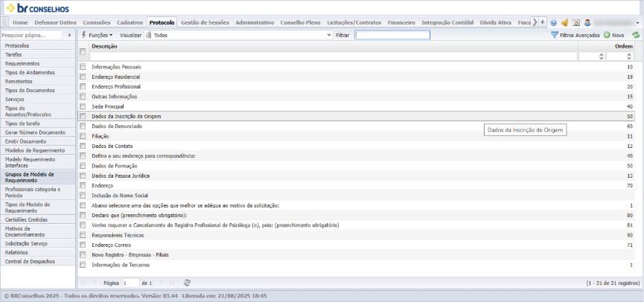Open the Defensor Dativo tab
This screenshot has width=644, height=302.
(x=55, y=22)
